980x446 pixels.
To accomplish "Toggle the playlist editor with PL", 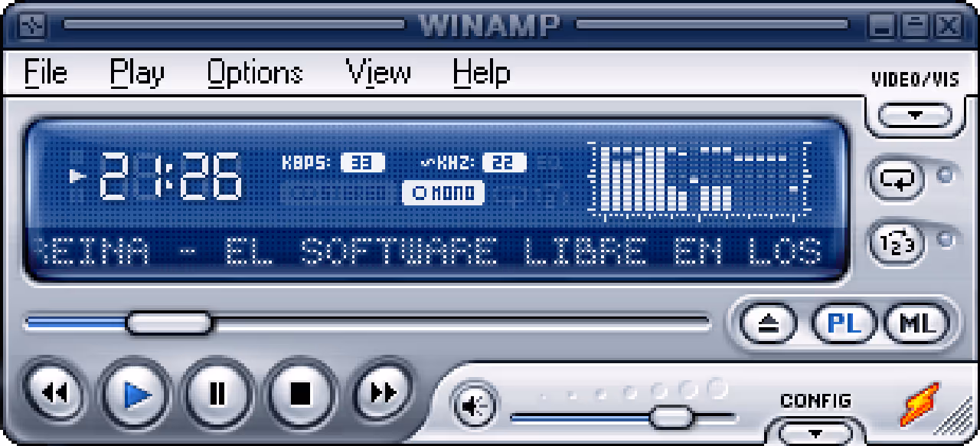I will click(x=842, y=323).
